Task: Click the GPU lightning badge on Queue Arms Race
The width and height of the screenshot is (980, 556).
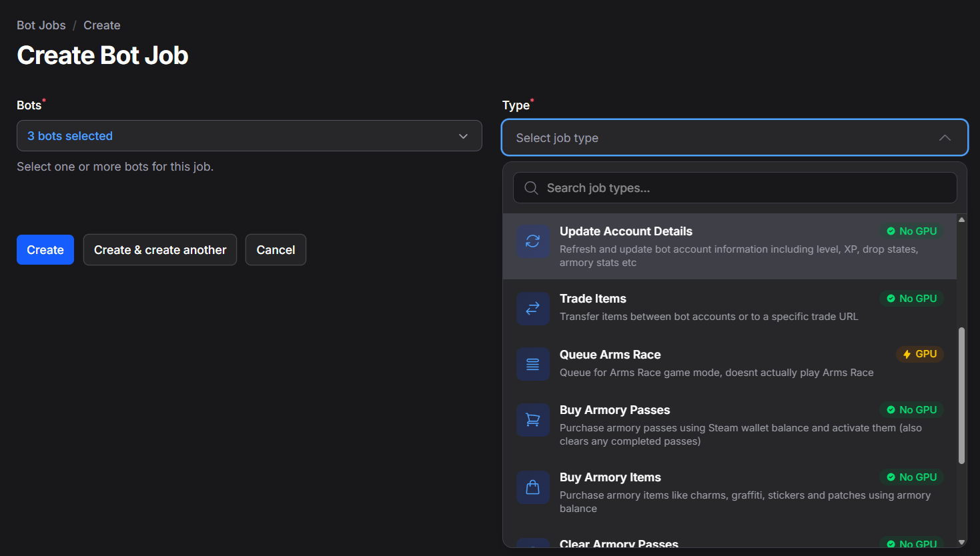Action: [920, 354]
